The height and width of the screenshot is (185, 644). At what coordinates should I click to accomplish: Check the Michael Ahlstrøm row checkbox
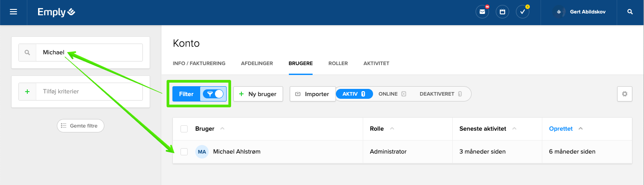click(184, 152)
